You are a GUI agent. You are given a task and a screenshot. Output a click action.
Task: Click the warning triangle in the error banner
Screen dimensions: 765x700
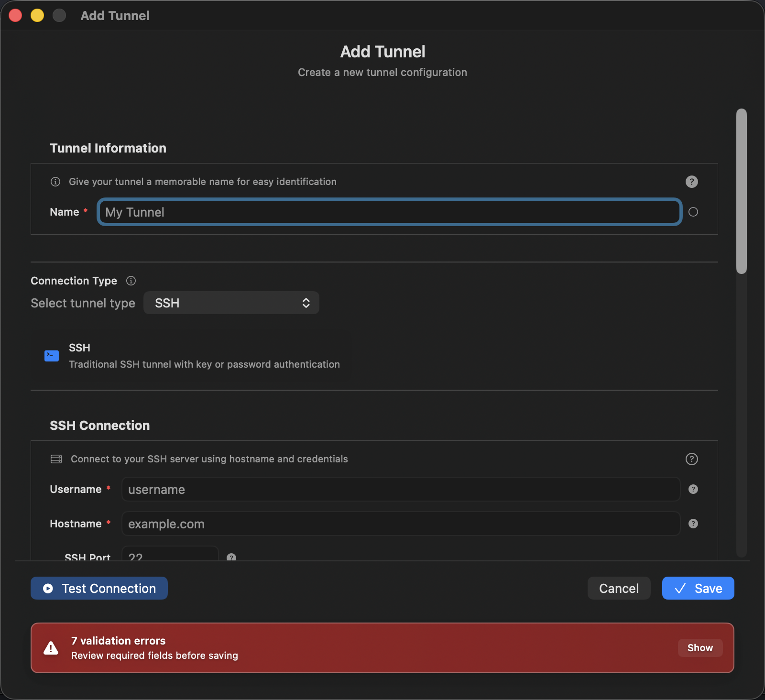[x=51, y=647]
